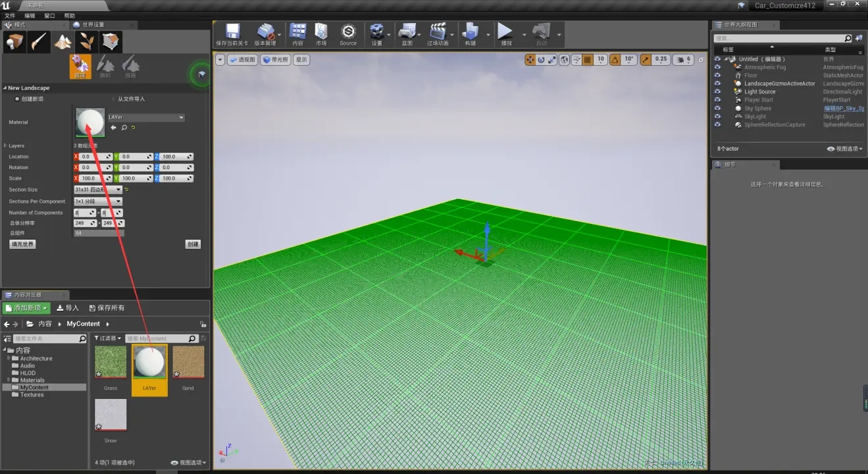Open 视图选项 in Content Browser

[188, 462]
